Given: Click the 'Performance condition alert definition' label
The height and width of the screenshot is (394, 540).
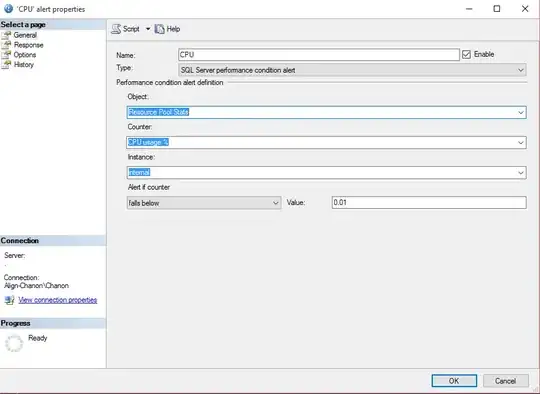Looking at the screenshot, I should click(170, 82).
